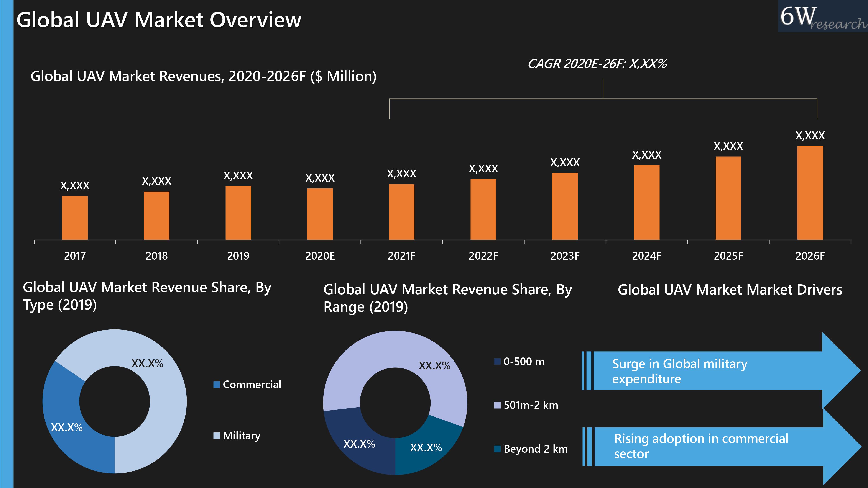Click the 2017 axis label
The width and height of the screenshot is (868, 488).
[75, 256]
